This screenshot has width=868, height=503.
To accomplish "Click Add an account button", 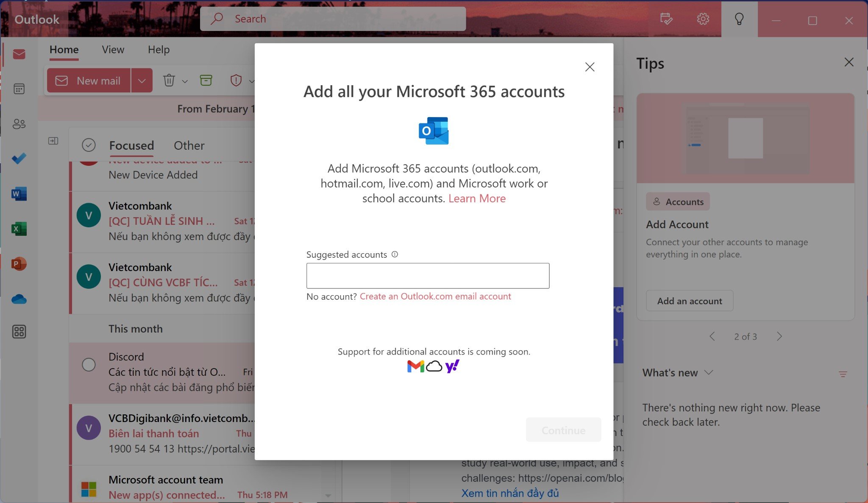I will pyautogui.click(x=690, y=301).
